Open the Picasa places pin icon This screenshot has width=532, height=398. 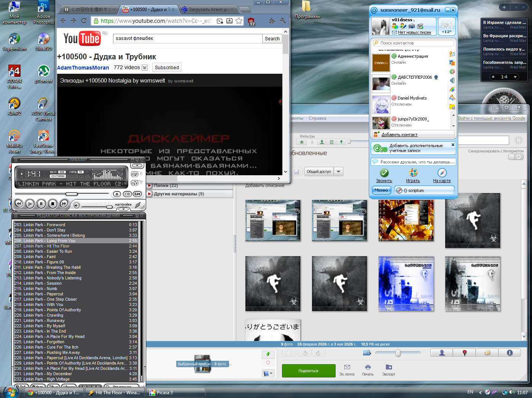464,353
